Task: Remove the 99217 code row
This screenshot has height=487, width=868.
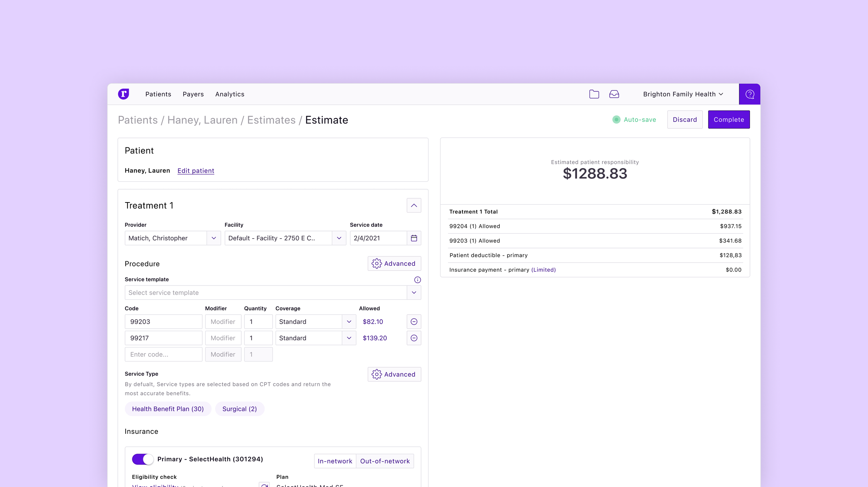Action: [414, 338]
